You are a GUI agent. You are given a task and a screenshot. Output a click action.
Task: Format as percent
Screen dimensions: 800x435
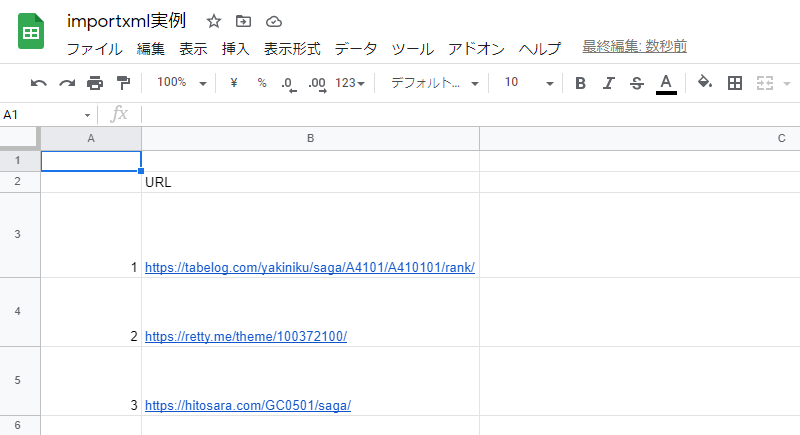click(x=262, y=83)
